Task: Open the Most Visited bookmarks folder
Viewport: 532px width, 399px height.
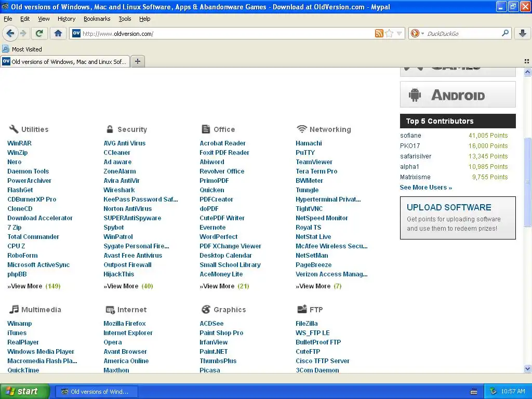Action: (22, 49)
